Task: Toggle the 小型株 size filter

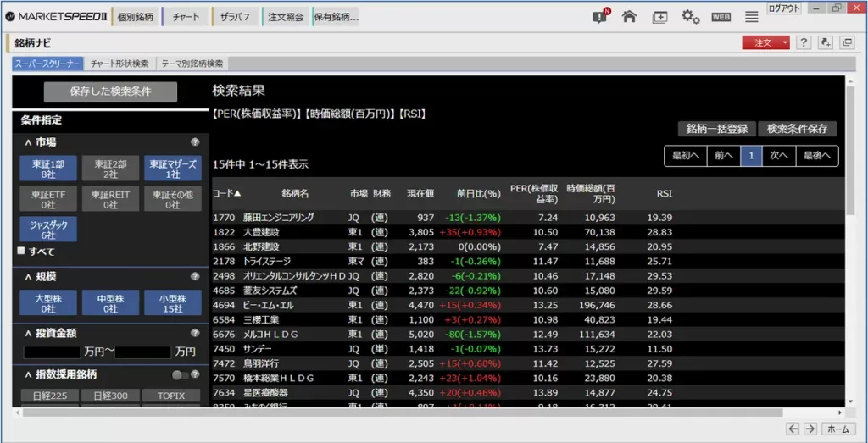Action: [173, 302]
